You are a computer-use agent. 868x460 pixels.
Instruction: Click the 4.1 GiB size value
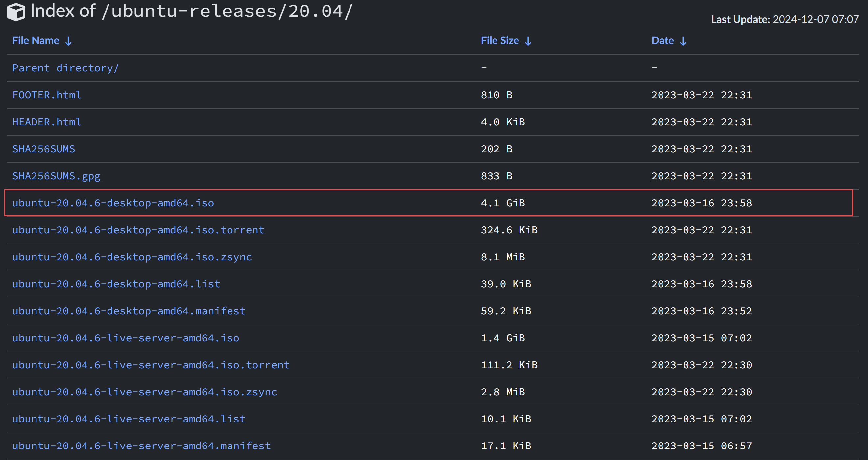[x=503, y=203]
